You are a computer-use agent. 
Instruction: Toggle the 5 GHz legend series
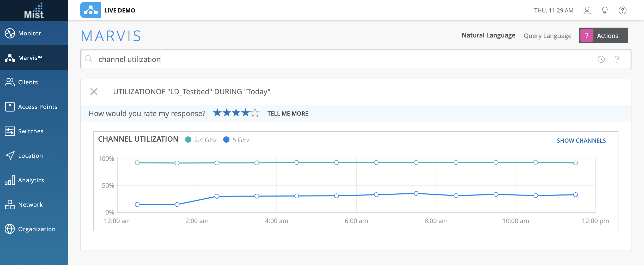click(x=236, y=140)
